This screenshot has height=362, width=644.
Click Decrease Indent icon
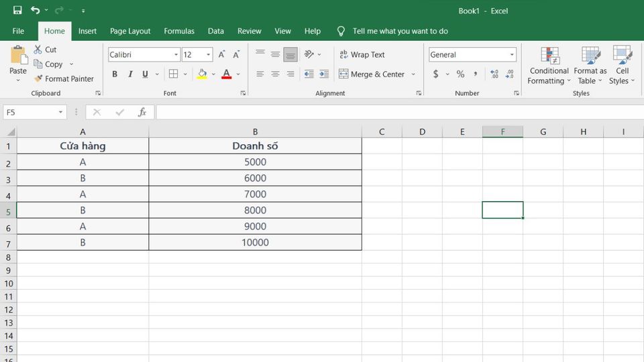tap(309, 74)
